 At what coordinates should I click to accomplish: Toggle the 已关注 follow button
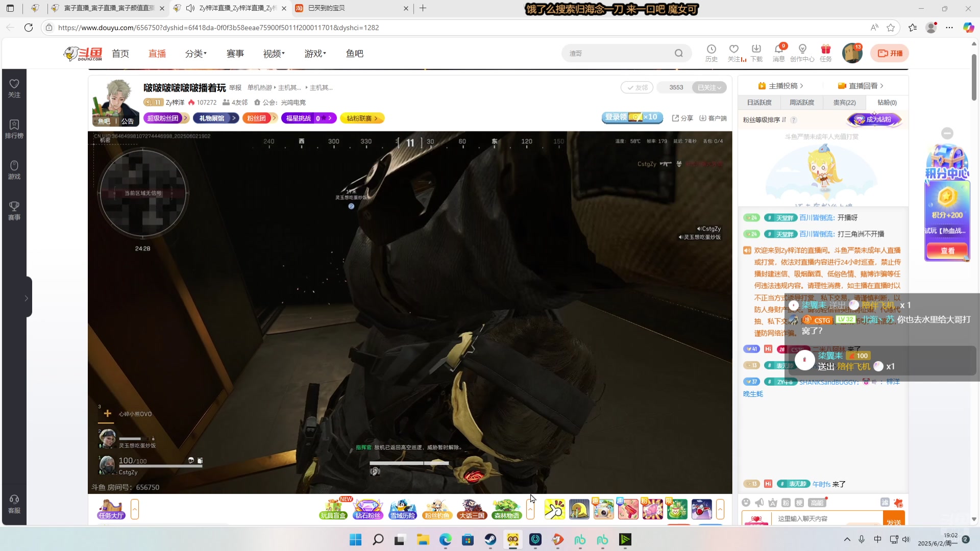tap(709, 87)
